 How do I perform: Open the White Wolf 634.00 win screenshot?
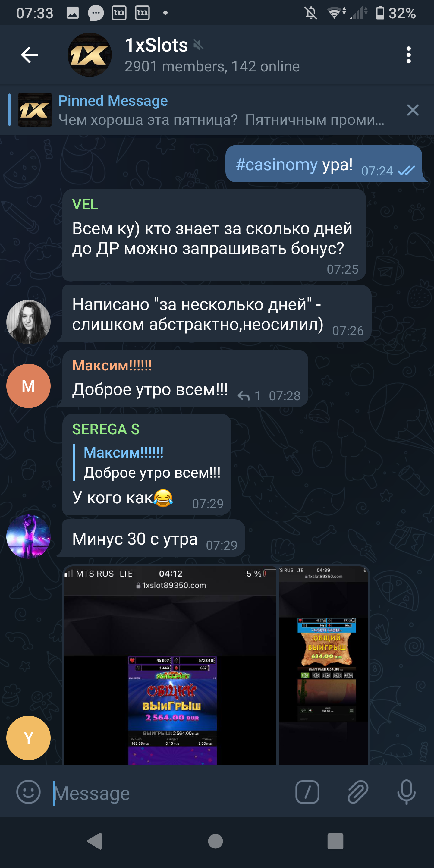coord(323,665)
